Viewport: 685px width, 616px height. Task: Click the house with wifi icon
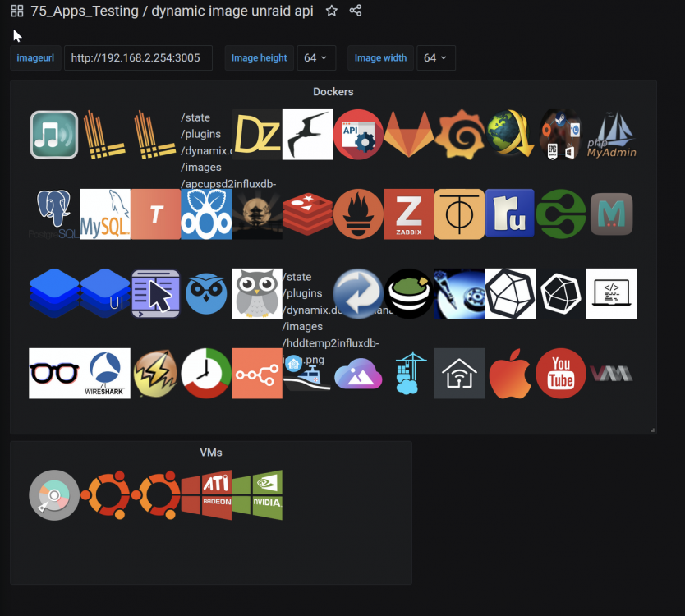(x=460, y=374)
